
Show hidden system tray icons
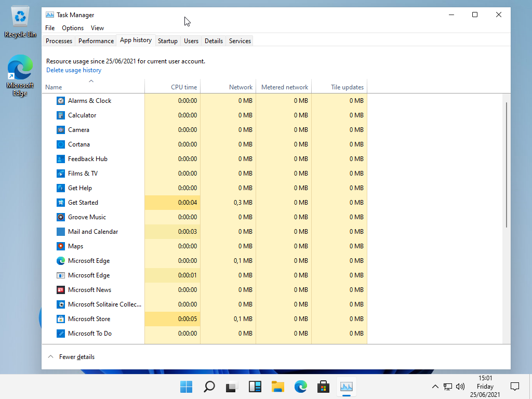pyautogui.click(x=435, y=387)
